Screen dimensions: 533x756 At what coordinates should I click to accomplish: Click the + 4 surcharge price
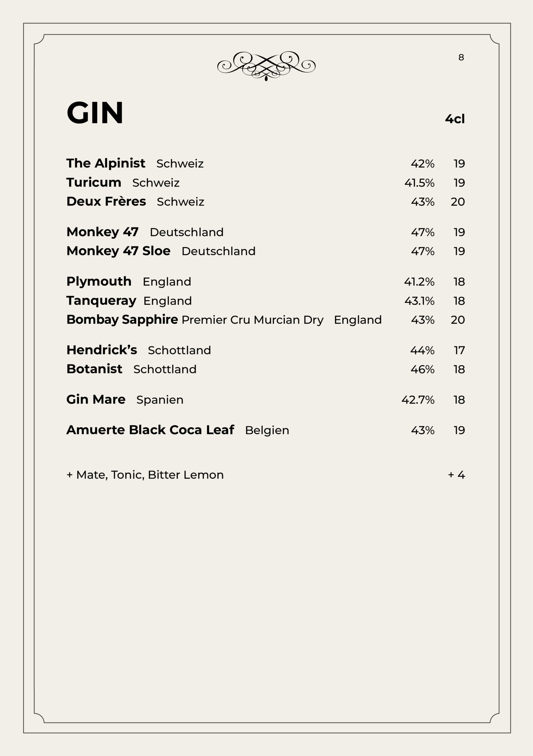pos(456,475)
